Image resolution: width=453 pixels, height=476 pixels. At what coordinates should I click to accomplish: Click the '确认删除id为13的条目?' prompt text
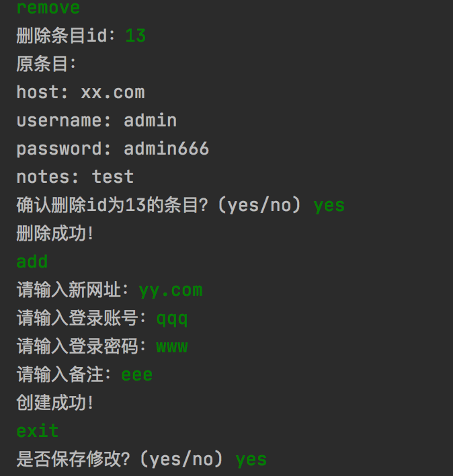point(112,205)
